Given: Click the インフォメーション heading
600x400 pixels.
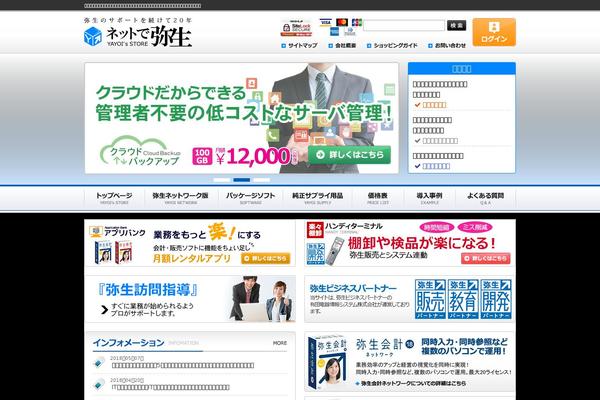Looking at the screenshot, I should click(x=129, y=343).
